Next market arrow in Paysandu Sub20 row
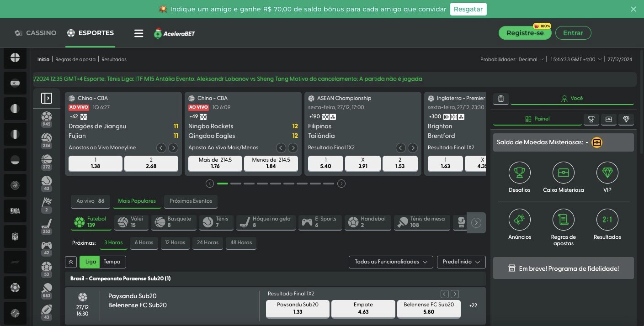The image size is (644, 326). [455, 294]
